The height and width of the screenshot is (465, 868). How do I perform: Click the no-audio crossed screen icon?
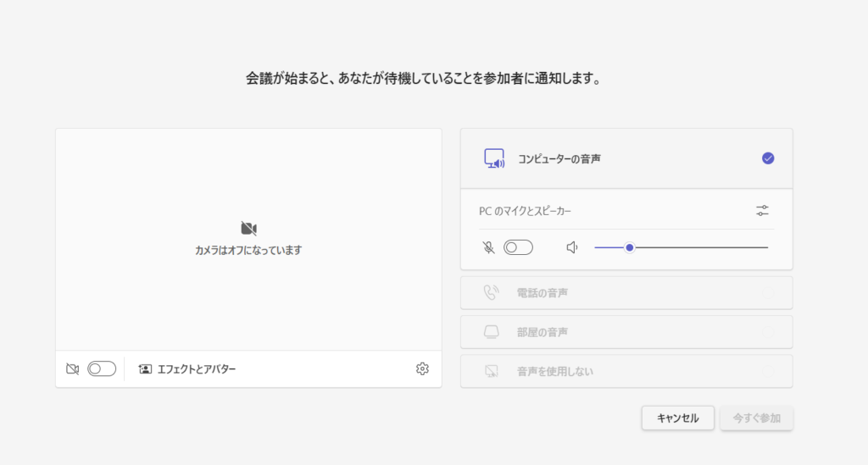point(491,371)
